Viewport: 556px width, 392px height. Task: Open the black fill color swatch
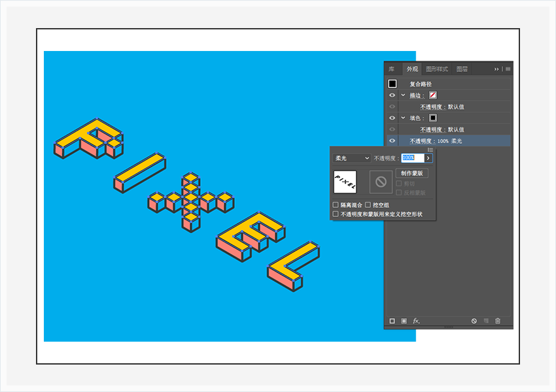[433, 118]
